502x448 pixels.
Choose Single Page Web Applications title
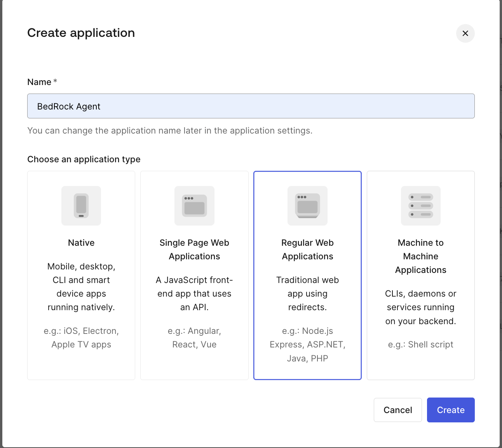(x=194, y=250)
